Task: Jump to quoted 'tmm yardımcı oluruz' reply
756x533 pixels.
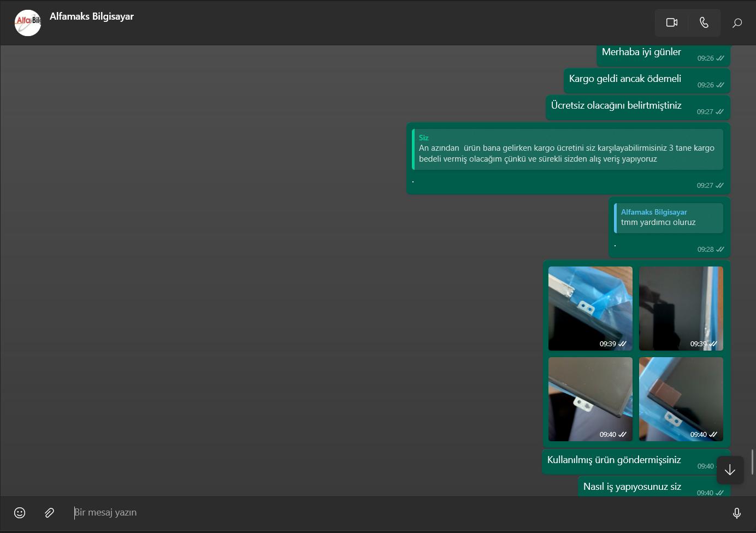Action: tap(669, 218)
